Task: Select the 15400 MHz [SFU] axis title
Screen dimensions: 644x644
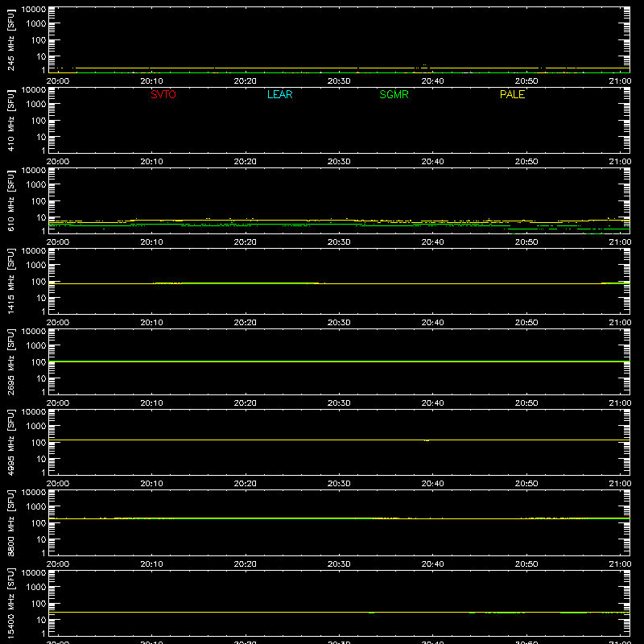Action: 10,603
